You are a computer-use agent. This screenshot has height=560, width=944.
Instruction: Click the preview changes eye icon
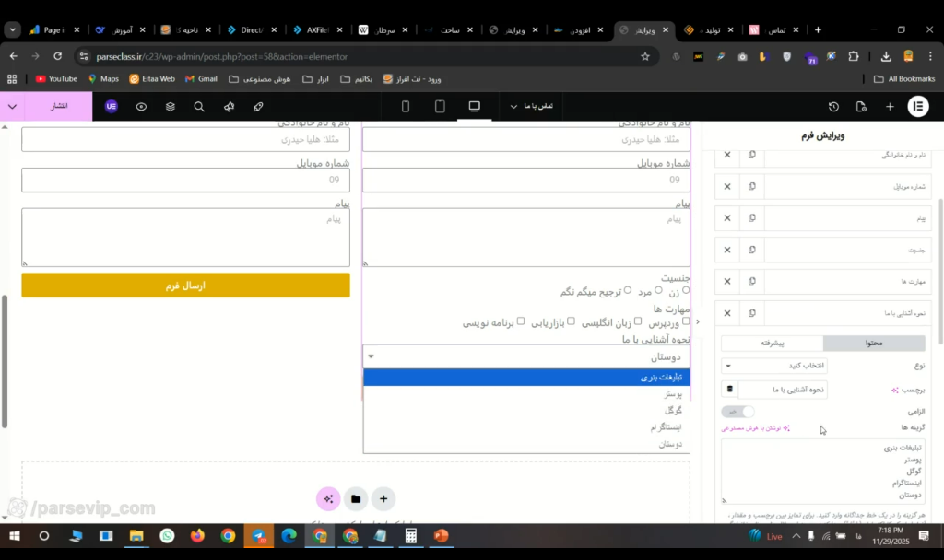[x=141, y=107]
